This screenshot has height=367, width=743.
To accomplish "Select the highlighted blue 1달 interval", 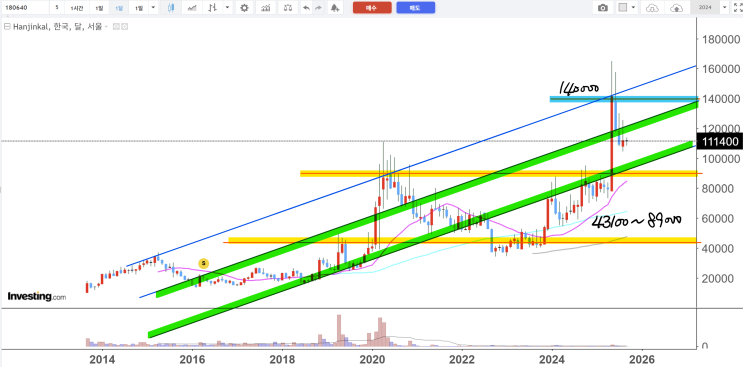I will [119, 8].
